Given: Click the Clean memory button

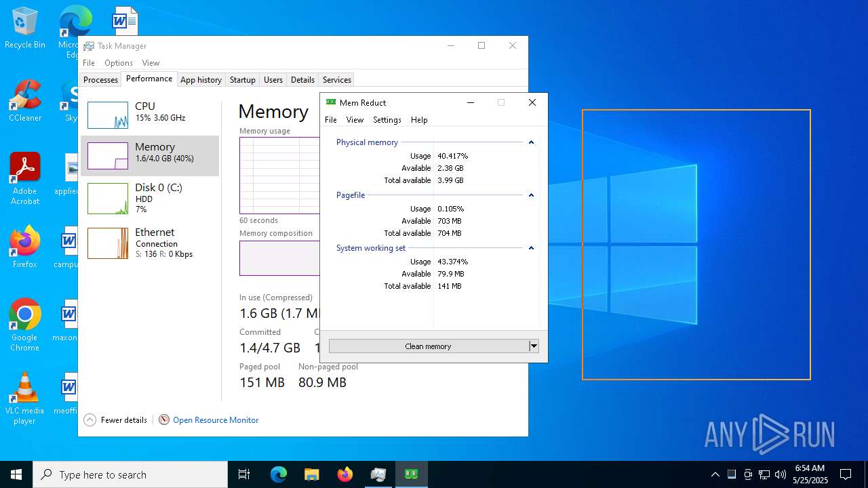Looking at the screenshot, I should [428, 346].
